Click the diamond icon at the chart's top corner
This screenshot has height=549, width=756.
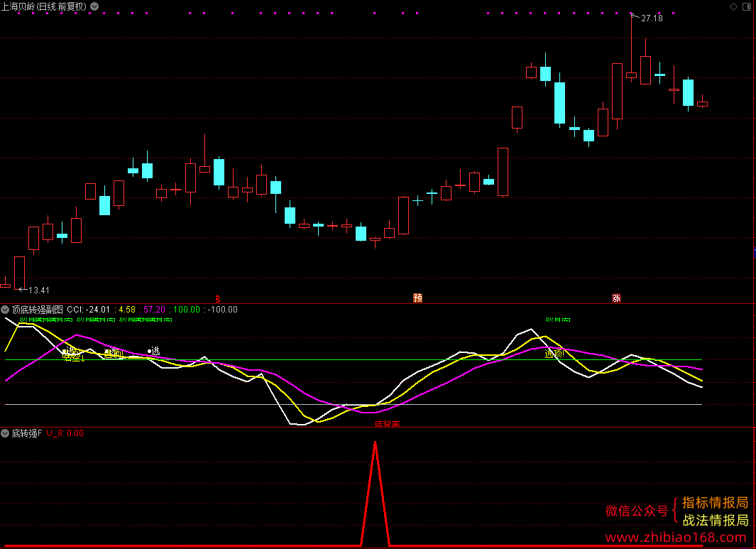(733, 6)
